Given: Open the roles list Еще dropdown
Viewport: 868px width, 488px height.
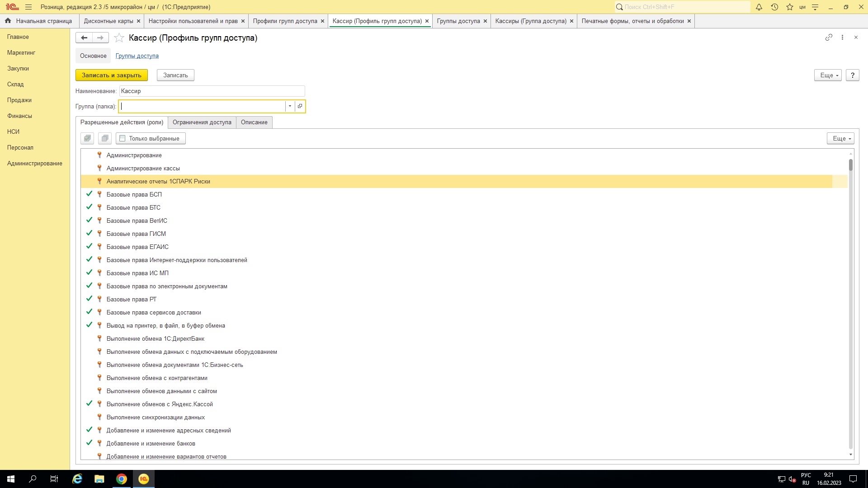Looking at the screenshot, I should 840,139.
